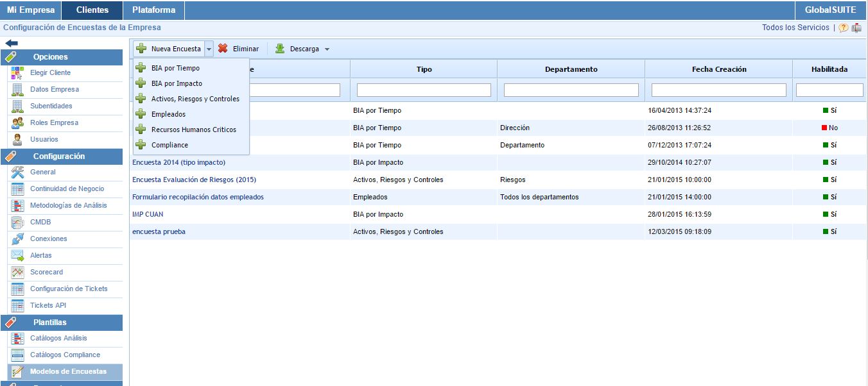Collapse the Configuración sidebar section

click(59, 156)
